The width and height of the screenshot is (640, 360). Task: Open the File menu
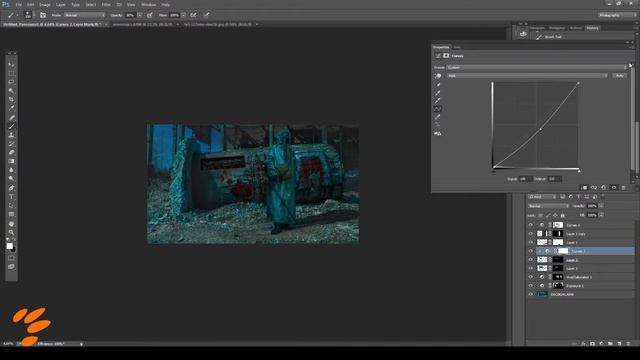click(x=18, y=4)
